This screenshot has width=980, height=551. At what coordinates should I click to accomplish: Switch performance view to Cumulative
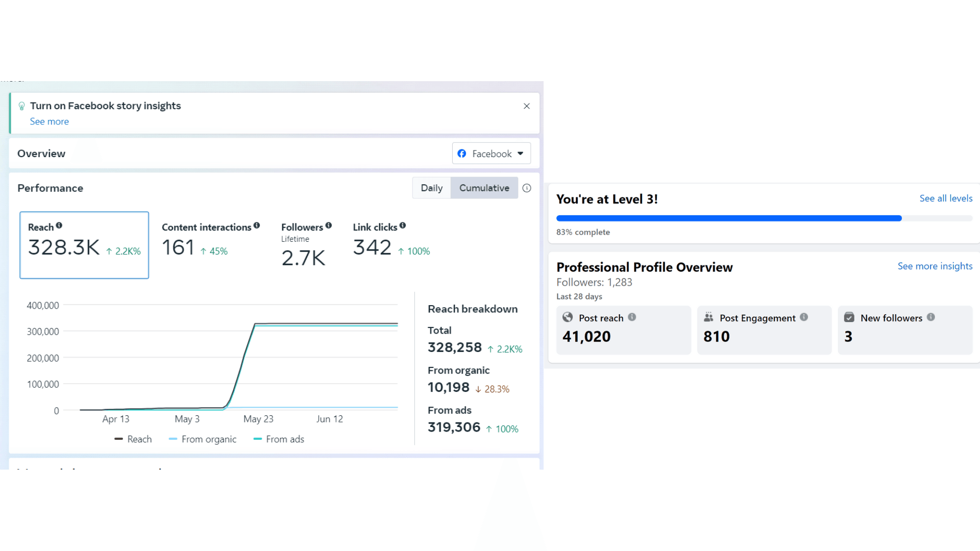tap(484, 188)
